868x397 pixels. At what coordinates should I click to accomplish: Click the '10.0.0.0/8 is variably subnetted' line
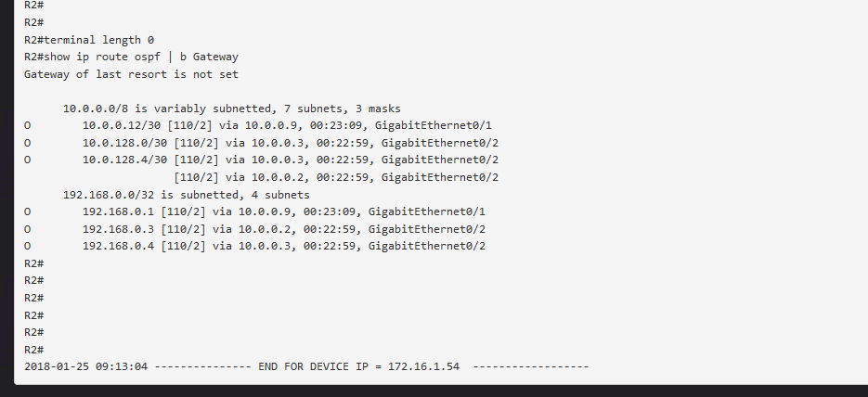point(231,109)
